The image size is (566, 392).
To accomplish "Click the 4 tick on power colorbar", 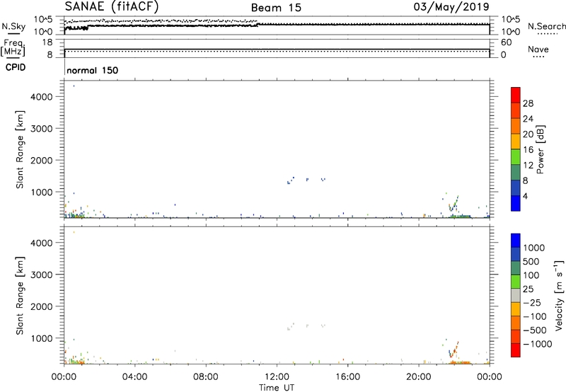I will tap(525, 196).
